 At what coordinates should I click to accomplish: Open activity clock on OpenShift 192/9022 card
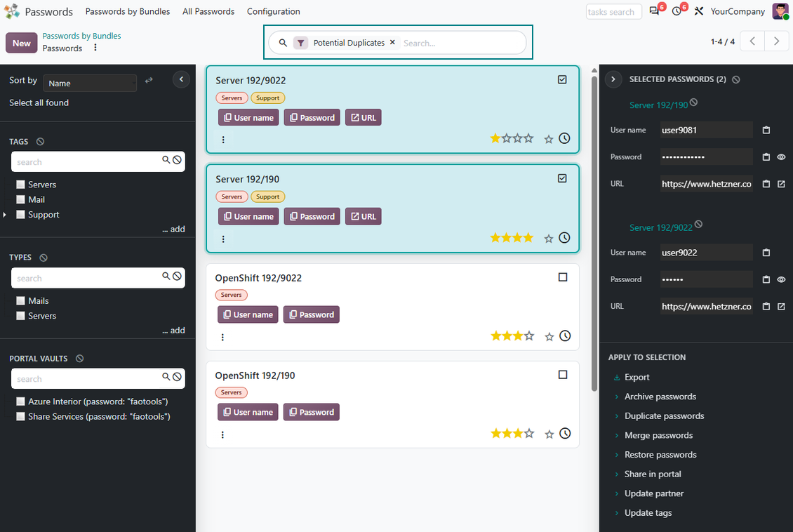[565, 335]
